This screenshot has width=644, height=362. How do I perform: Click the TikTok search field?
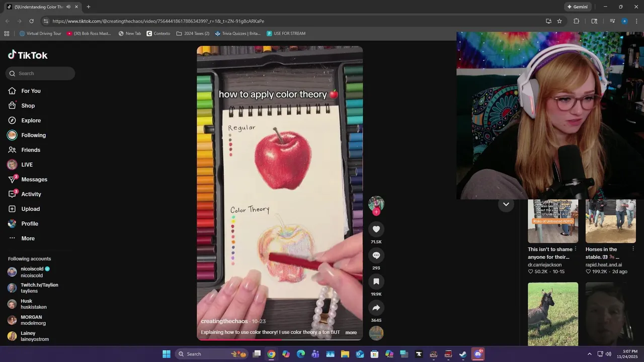[x=40, y=73]
